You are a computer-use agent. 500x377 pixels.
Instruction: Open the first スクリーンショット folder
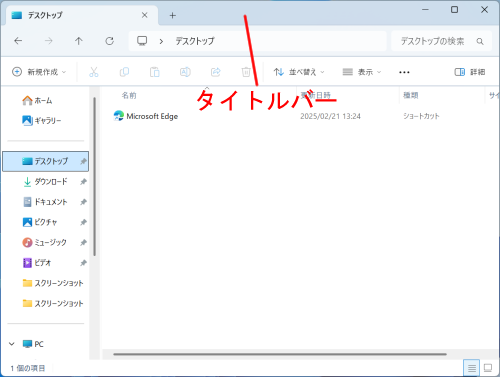tap(53, 283)
